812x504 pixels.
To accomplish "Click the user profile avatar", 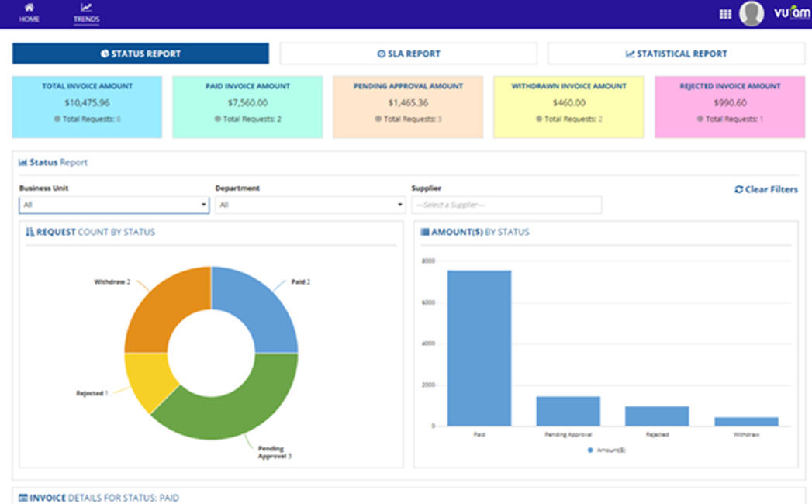I will click(751, 13).
